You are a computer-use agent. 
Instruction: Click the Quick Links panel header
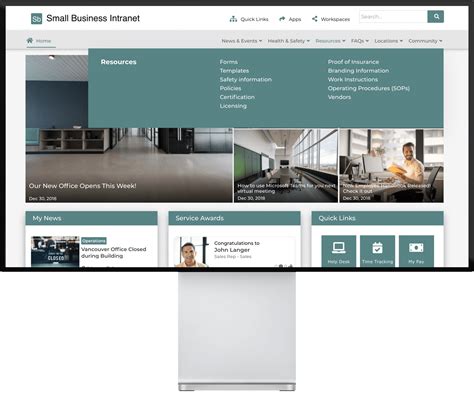[x=377, y=218]
